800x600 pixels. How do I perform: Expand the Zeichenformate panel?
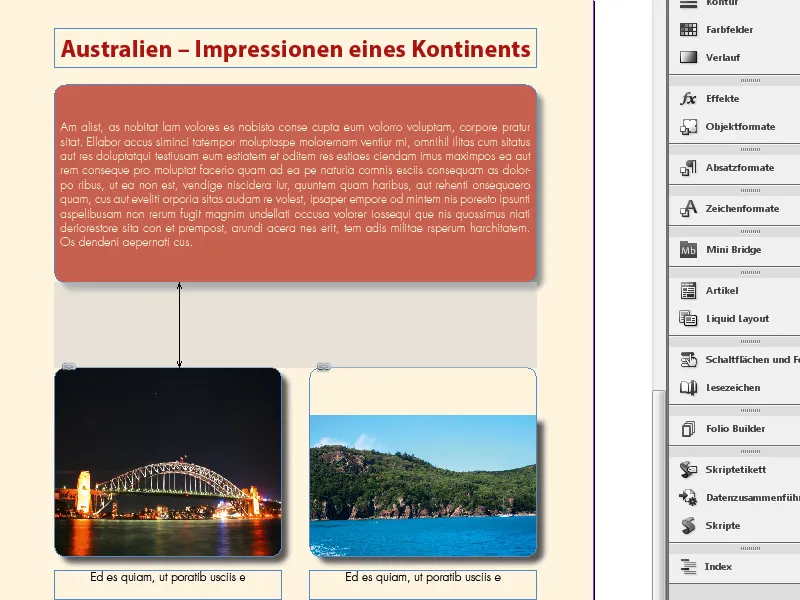coord(687,207)
